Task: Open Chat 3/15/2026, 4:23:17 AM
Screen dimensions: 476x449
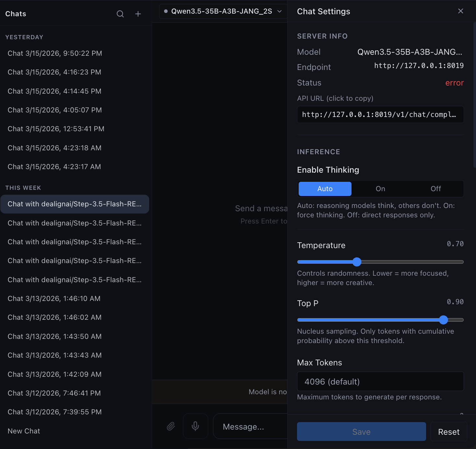Action: click(75, 167)
